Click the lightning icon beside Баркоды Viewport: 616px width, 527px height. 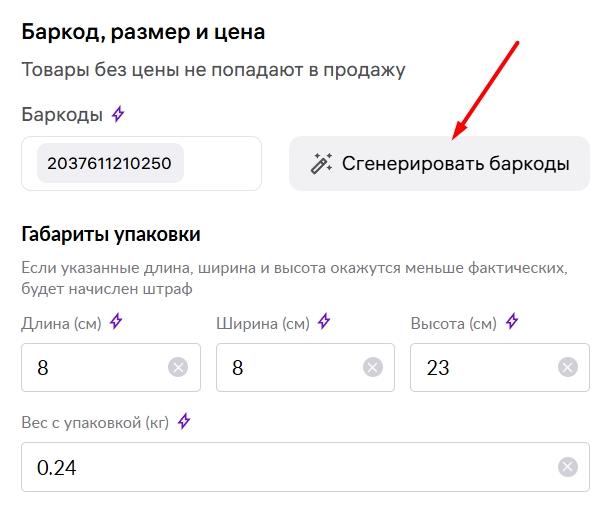(118, 114)
